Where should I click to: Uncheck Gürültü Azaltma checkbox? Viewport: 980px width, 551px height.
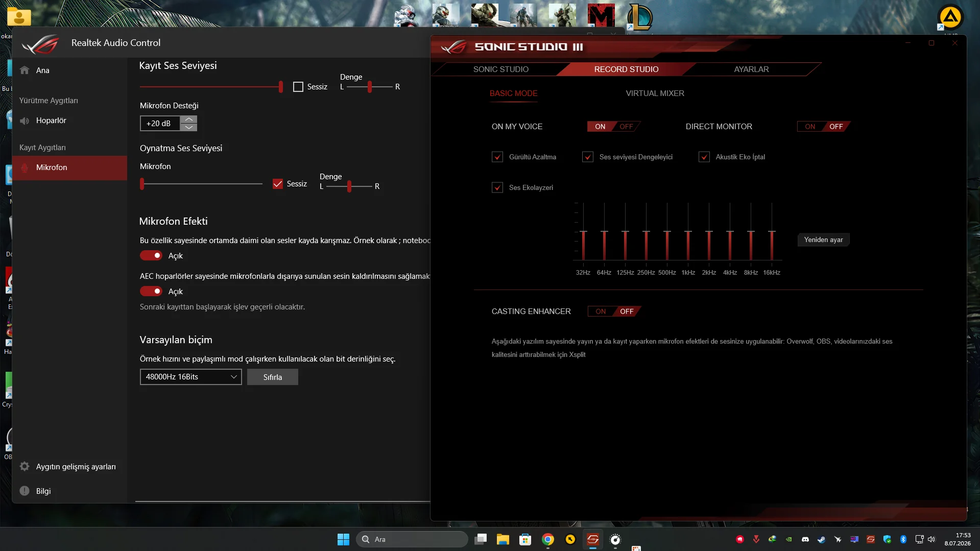pos(497,157)
